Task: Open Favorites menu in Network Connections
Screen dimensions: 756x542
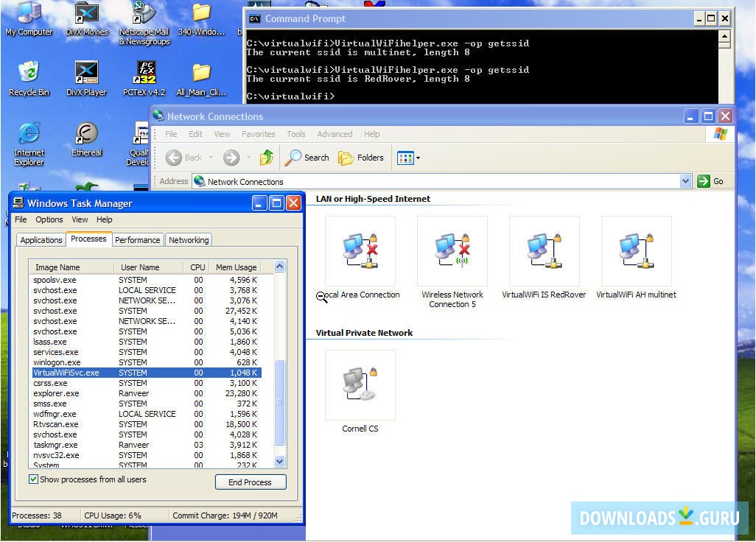Action: pyautogui.click(x=259, y=134)
